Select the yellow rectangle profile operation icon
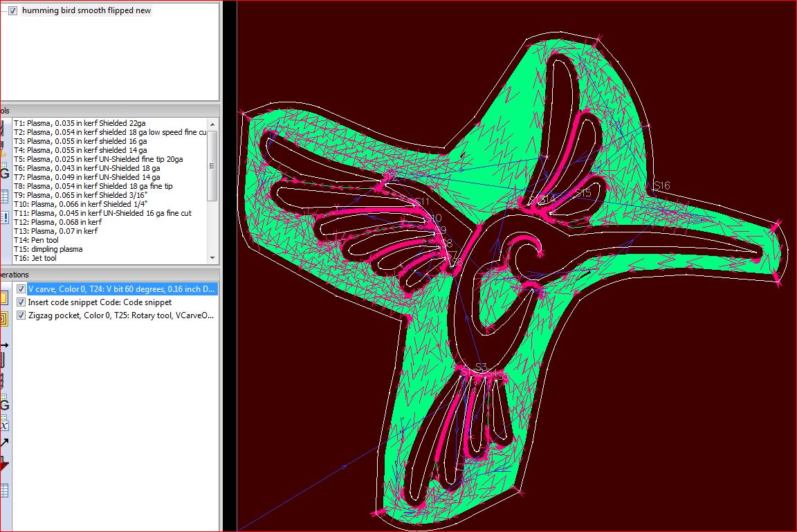The width and height of the screenshot is (797, 532). (x=3, y=298)
